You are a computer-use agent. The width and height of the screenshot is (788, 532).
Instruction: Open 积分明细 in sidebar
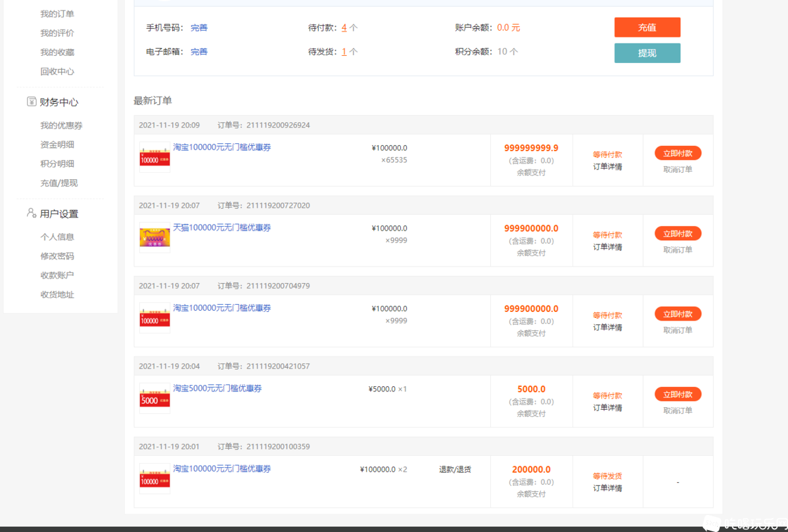(x=57, y=164)
